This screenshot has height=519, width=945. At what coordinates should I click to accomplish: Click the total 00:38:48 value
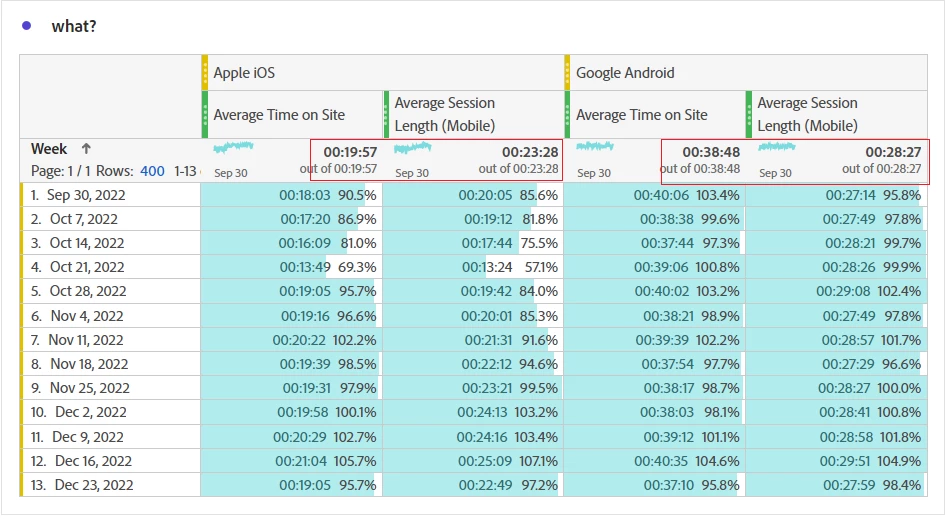tap(711, 152)
